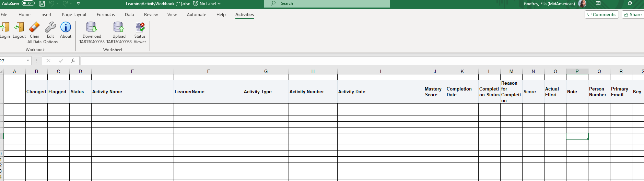The image size is (644, 181).
Task: Click the Cancel X icon by formula bar
Action: click(x=48, y=61)
